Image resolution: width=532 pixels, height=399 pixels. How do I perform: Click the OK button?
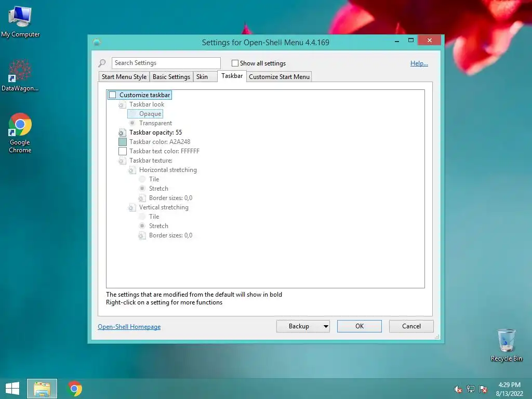[360, 326]
